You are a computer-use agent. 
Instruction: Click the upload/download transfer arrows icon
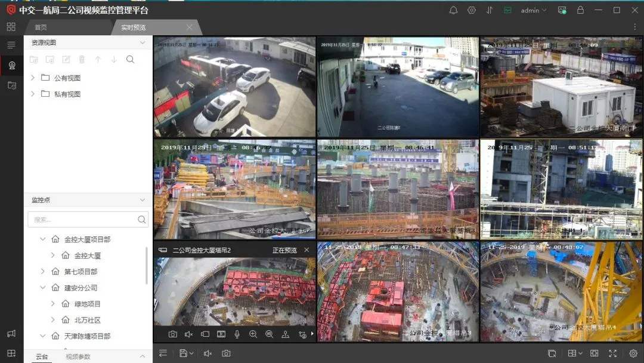tap(490, 10)
